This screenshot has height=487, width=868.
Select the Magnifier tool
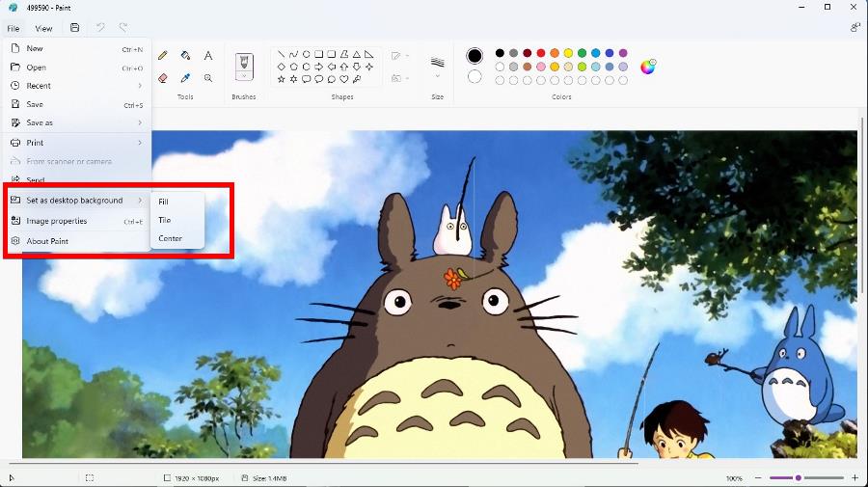(x=208, y=78)
